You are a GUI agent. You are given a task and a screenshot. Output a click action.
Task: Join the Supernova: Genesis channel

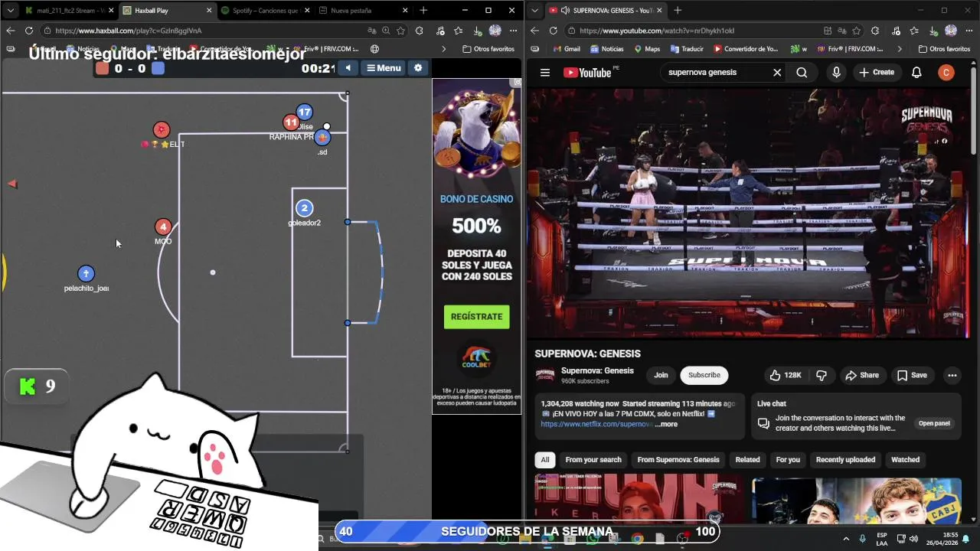661,375
